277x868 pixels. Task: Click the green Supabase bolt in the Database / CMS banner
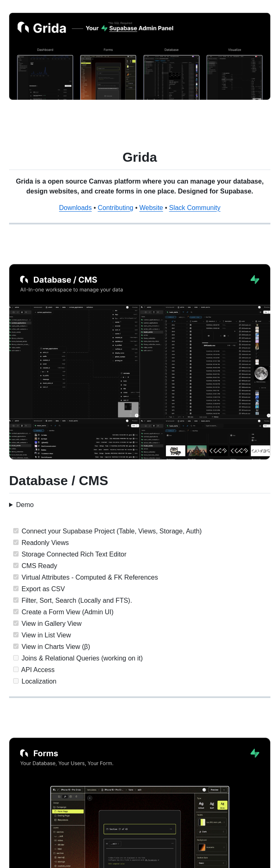(255, 280)
